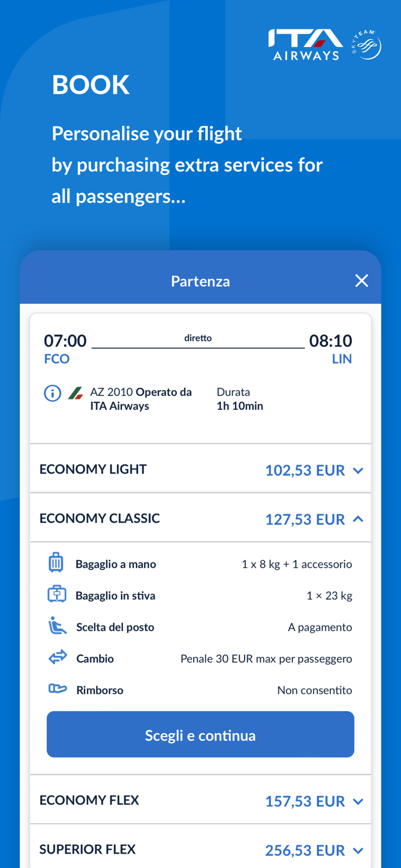This screenshot has height=868, width=401.
Task: Close the Partenza flight selection panel
Action: pos(362,280)
